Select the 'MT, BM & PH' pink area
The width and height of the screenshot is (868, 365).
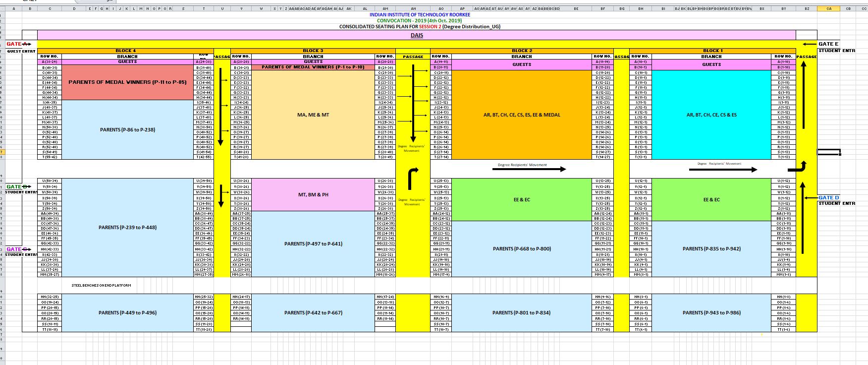pyautogui.click(x=313, y=194)
